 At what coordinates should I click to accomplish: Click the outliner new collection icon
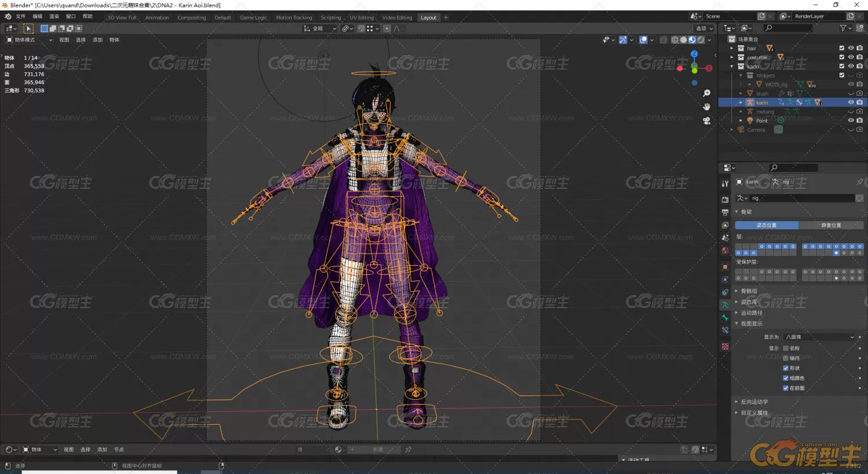click(x=859, y=28)
